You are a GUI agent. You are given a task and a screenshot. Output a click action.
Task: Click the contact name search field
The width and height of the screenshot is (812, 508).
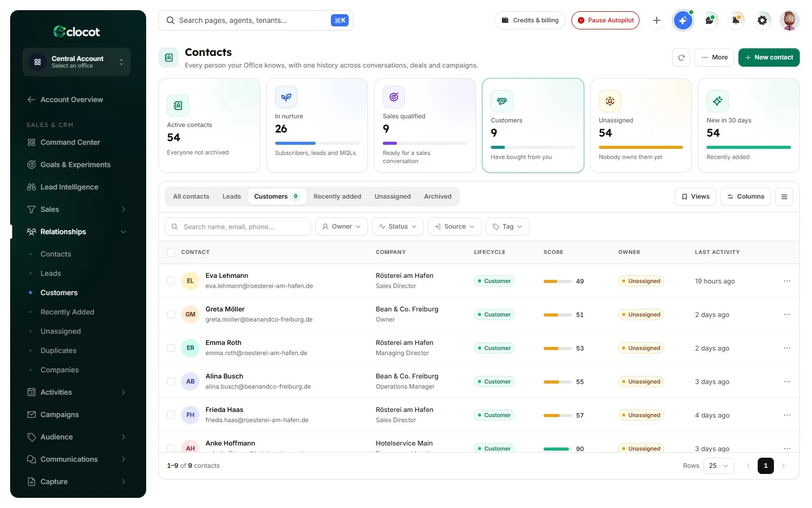tap(238, 227)
